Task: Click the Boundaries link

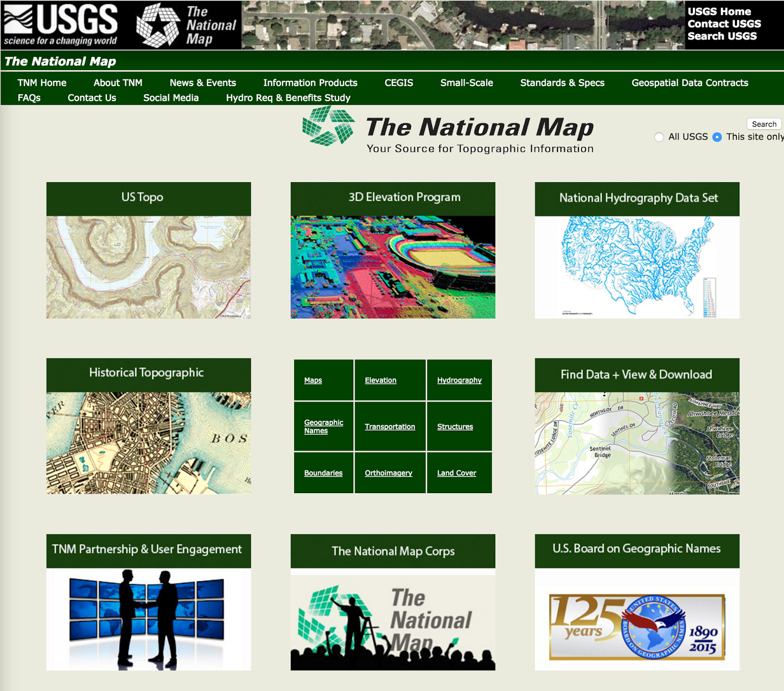Action: click(x=323, y=473)
